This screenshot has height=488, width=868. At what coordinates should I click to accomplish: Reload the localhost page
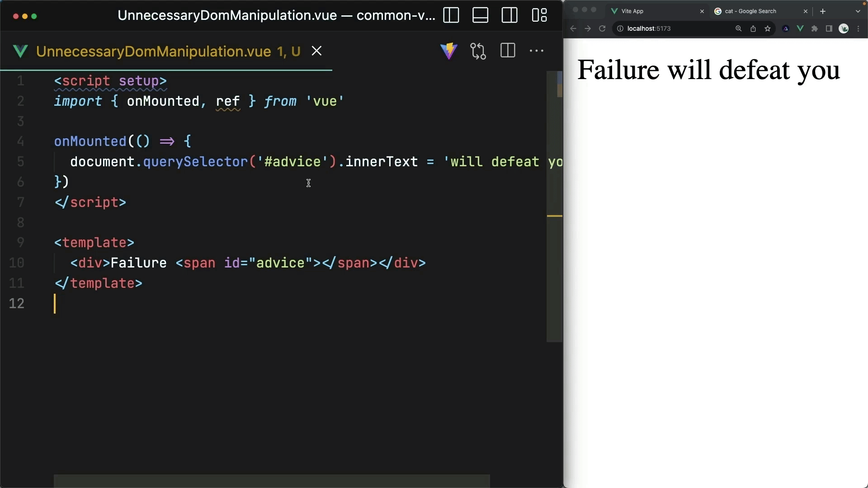[x=602, y=28]
